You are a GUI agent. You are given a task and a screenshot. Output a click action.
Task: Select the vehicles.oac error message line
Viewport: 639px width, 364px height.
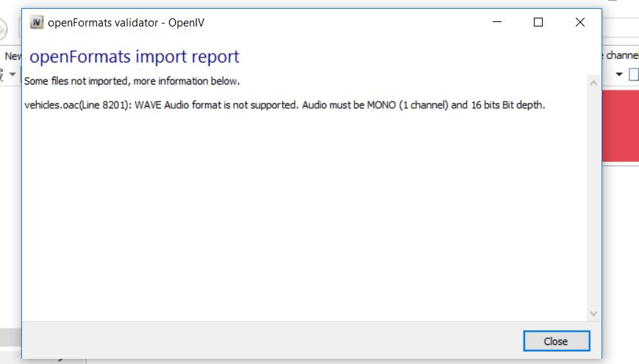click(x=285, y=105)
